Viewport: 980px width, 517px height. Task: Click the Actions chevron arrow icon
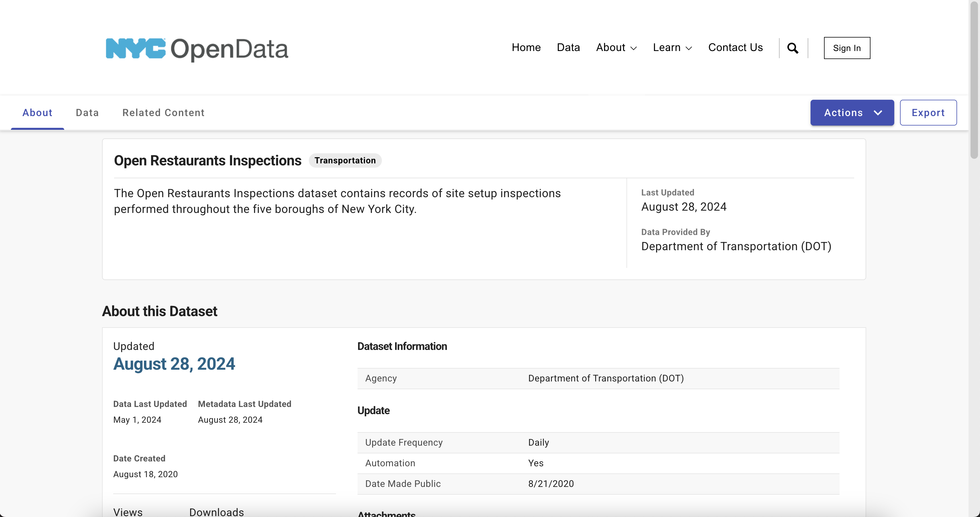[x=878, y=113]
